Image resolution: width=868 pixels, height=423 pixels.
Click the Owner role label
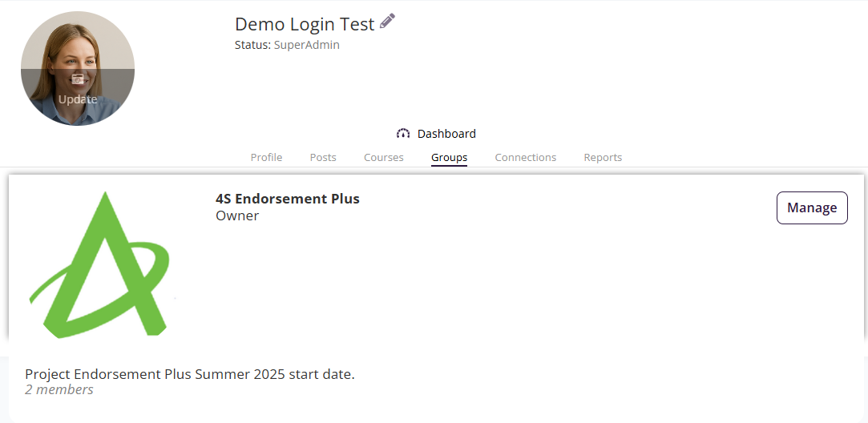pyautogui.click(x=237, y=216)
